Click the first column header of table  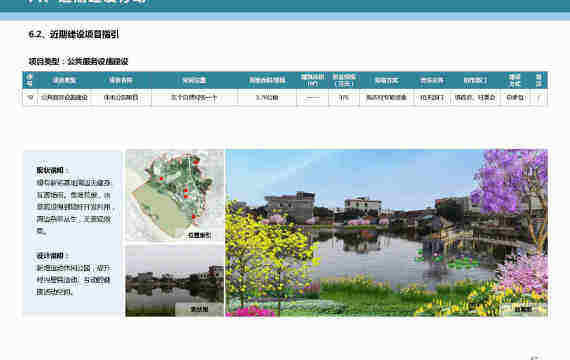pyautogui.click(x=30, y=80)
